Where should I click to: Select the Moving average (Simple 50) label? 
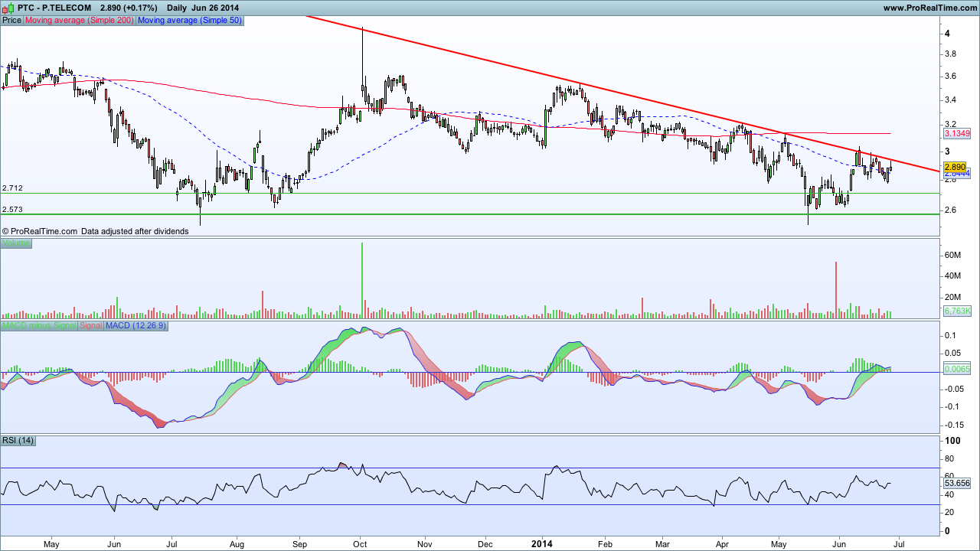point(189,20)
